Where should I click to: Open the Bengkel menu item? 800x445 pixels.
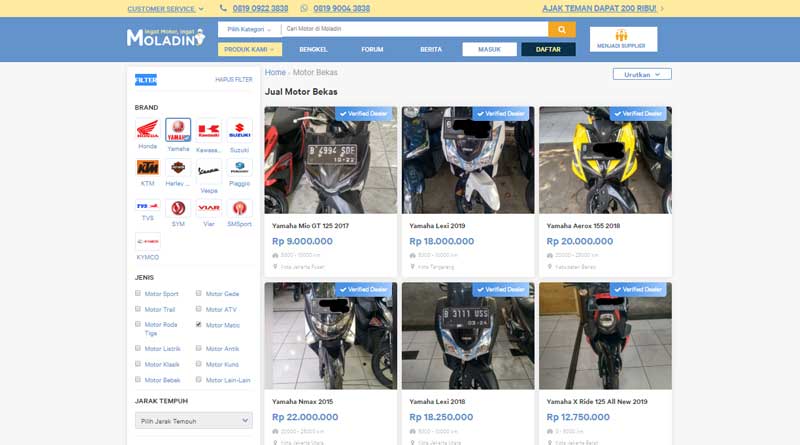[x=313, y=49]
